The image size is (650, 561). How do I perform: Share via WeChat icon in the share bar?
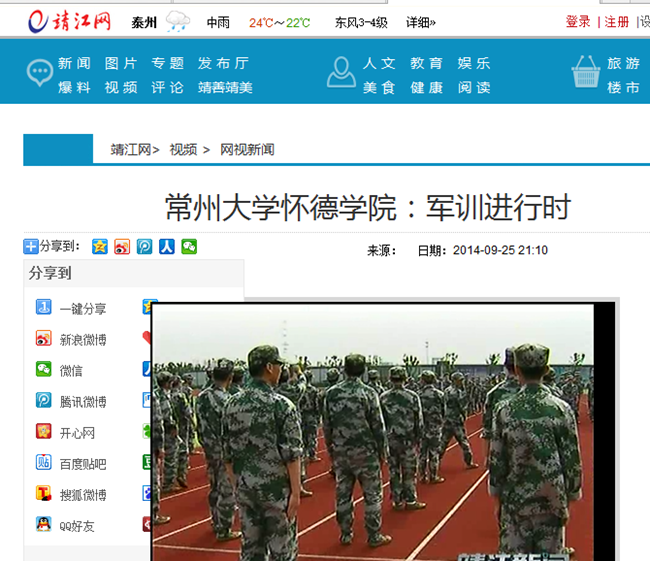[x=189, y=247]
